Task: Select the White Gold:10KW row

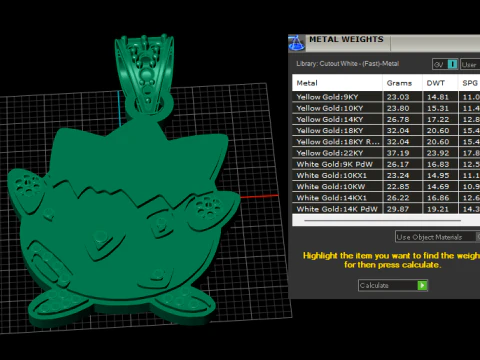Action: (386, 187)
